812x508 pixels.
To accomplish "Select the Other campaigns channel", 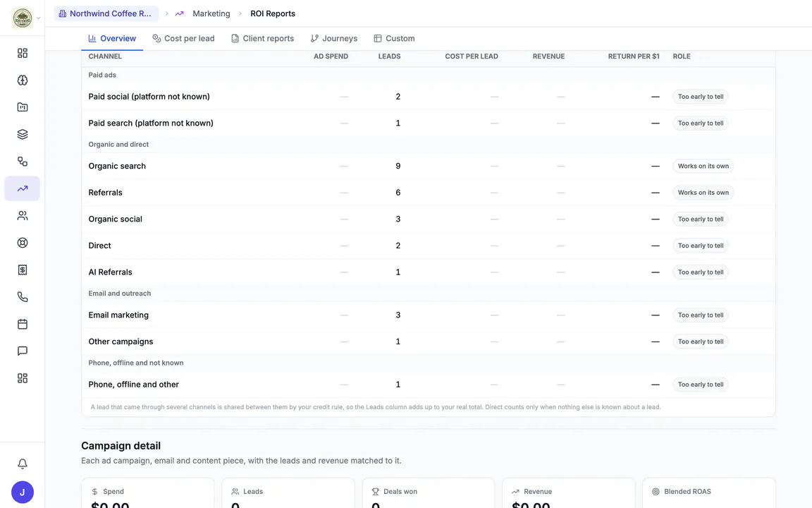I will point(121,341).
